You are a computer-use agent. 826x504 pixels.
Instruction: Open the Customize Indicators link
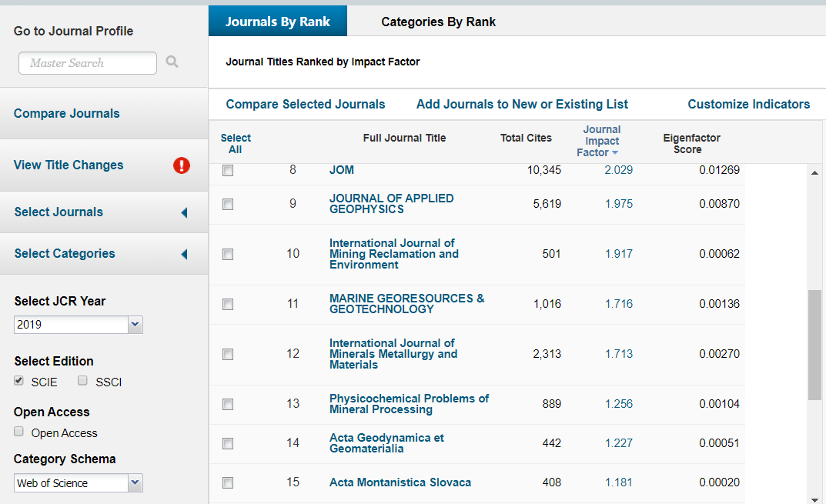click(x=748, y=104)
